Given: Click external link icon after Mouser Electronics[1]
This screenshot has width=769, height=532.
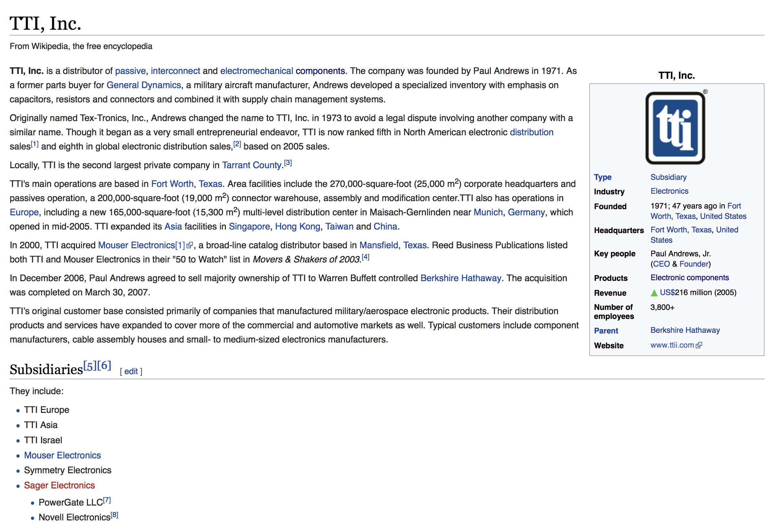Looking at the screenshot, I should pyautogui.click(x=189, y=246).
